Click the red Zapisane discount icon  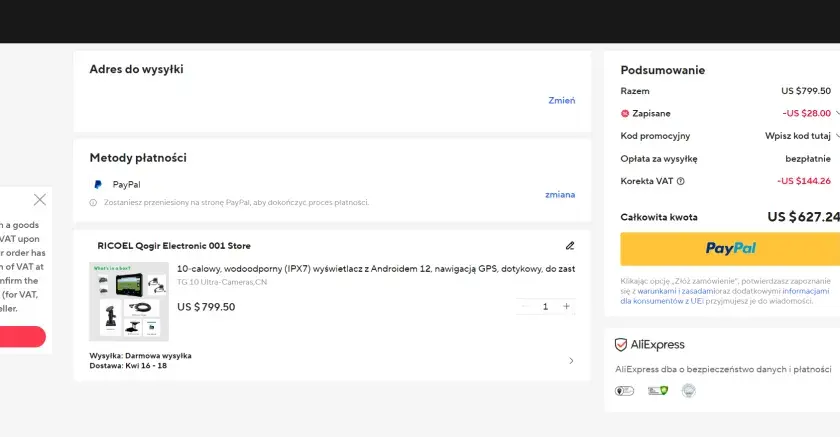tap(625, 114)
